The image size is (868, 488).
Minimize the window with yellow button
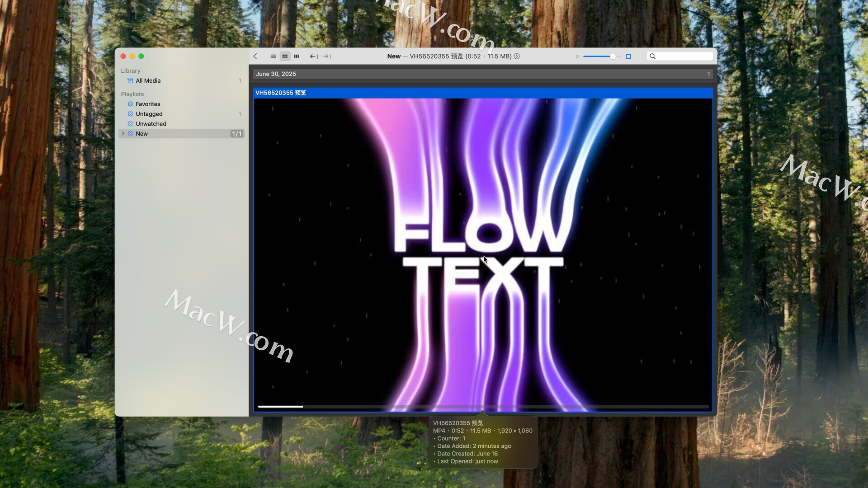[132, 56]
